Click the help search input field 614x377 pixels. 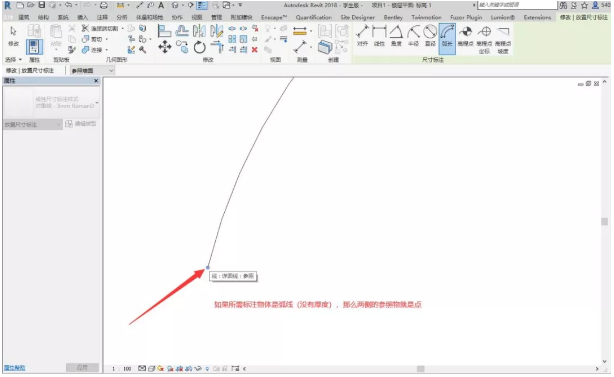click(x=517, y=5)
